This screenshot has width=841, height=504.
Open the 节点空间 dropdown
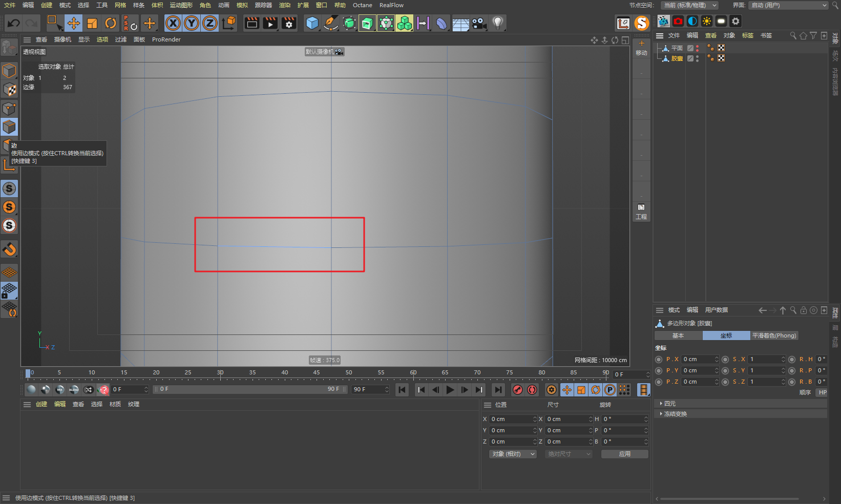tap(689, 5)
